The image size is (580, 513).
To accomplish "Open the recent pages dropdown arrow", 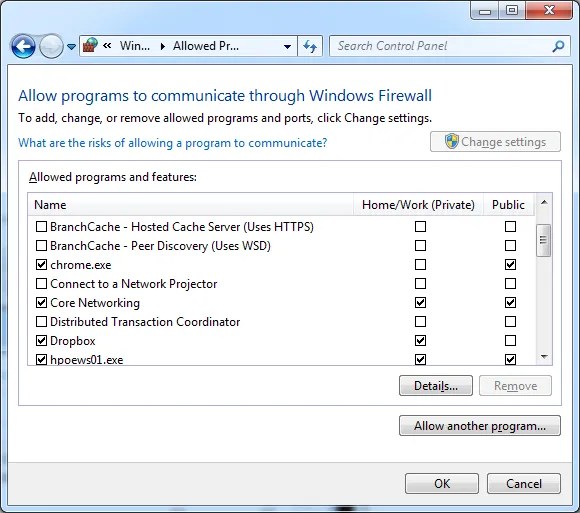I will point(71,47).
